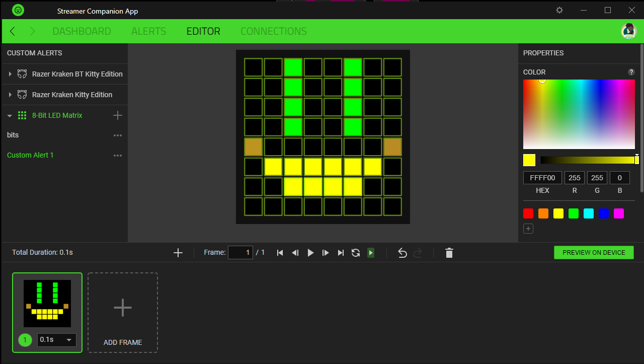Click the current yellow color preview box
The image size is (644, 364).
click(x=529, y=160)
